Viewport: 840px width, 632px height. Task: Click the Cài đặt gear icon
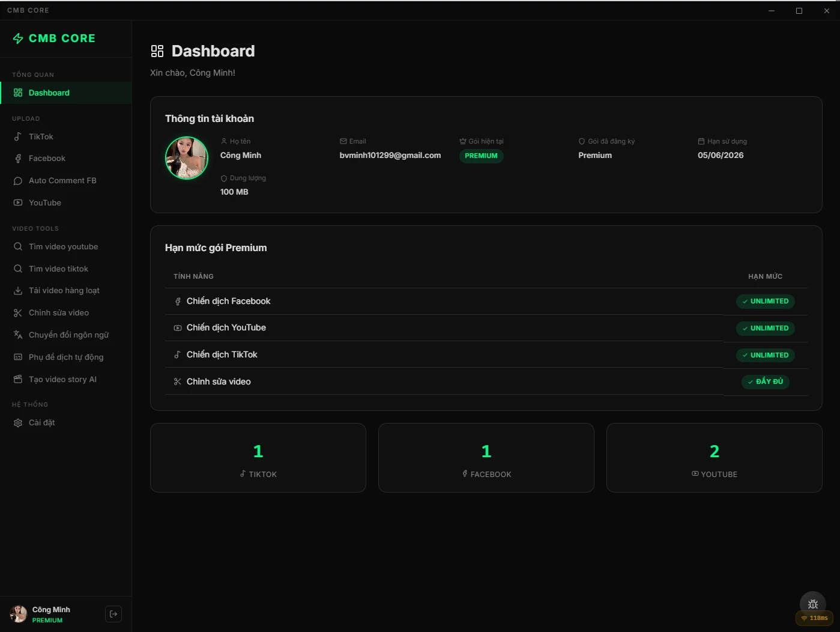(x=18, y=423)
